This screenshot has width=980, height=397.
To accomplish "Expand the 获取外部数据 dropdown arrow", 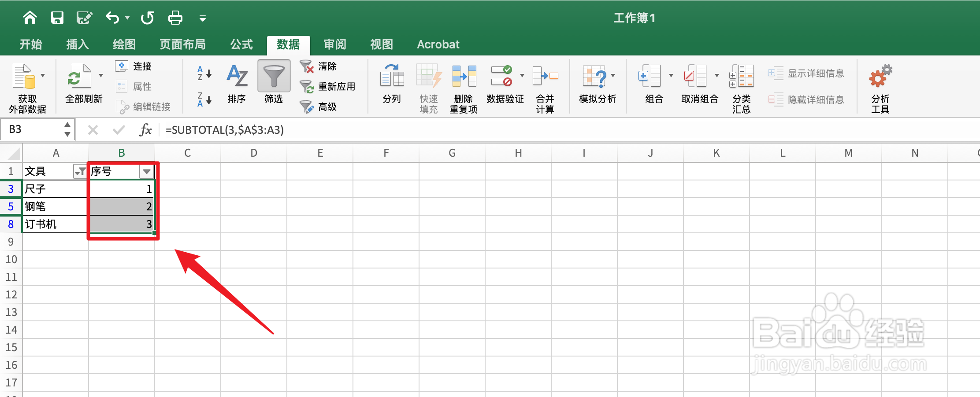I will [43, 76].
